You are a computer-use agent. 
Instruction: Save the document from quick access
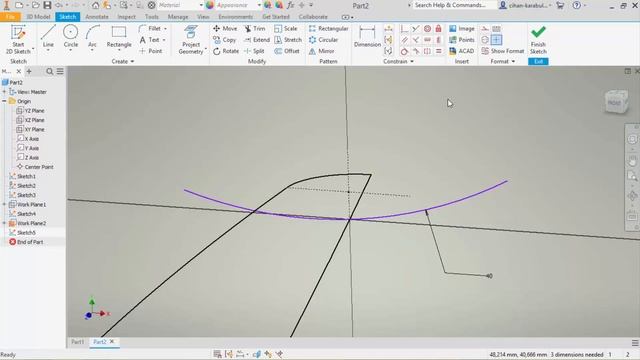click(x=47, y=5)
